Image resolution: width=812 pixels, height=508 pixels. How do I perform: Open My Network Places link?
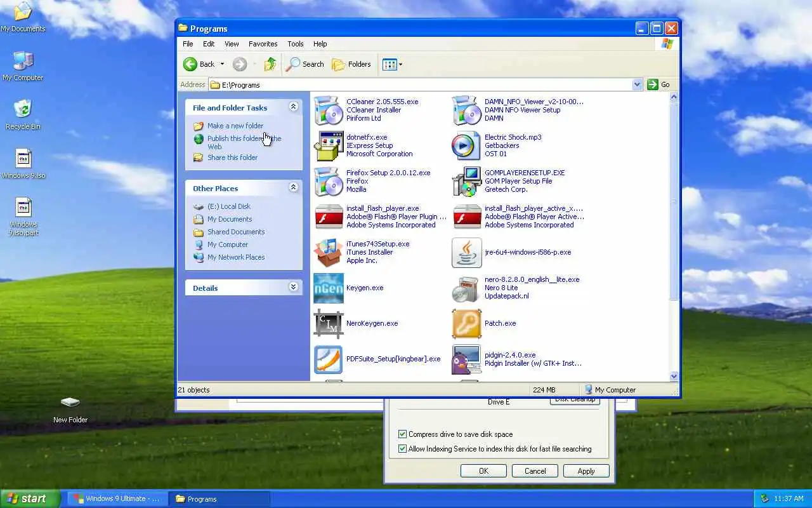coord(236,257)
